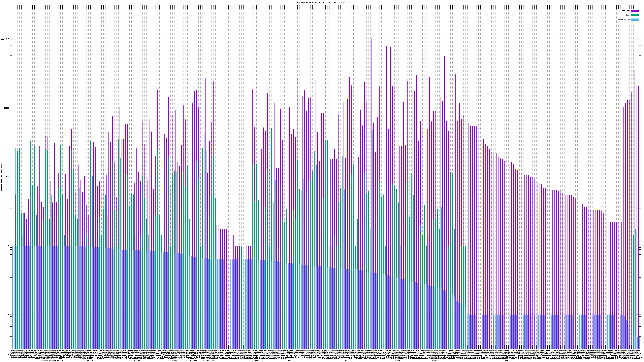Click the '4 hops' label at bottom right

pos(506,360)
